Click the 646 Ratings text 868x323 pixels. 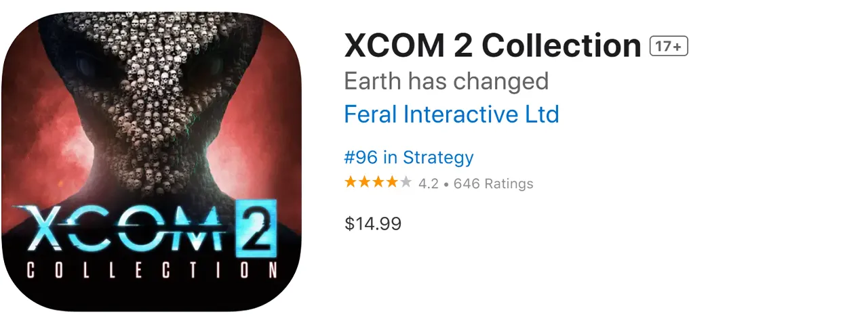(x=493, y=184)
